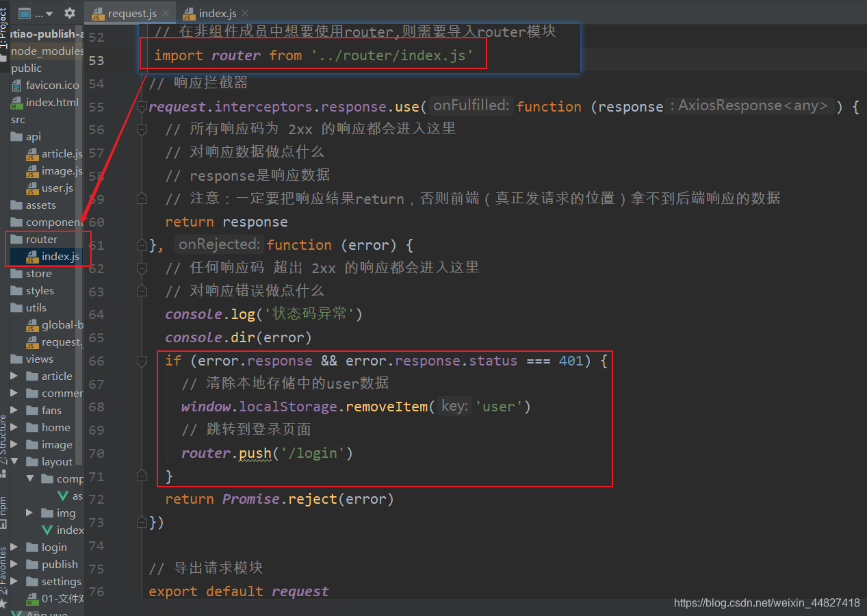Screen dimensions: 867x616
Task: Click the '../router/index.js' import string
Action: [x=392, y=55]
